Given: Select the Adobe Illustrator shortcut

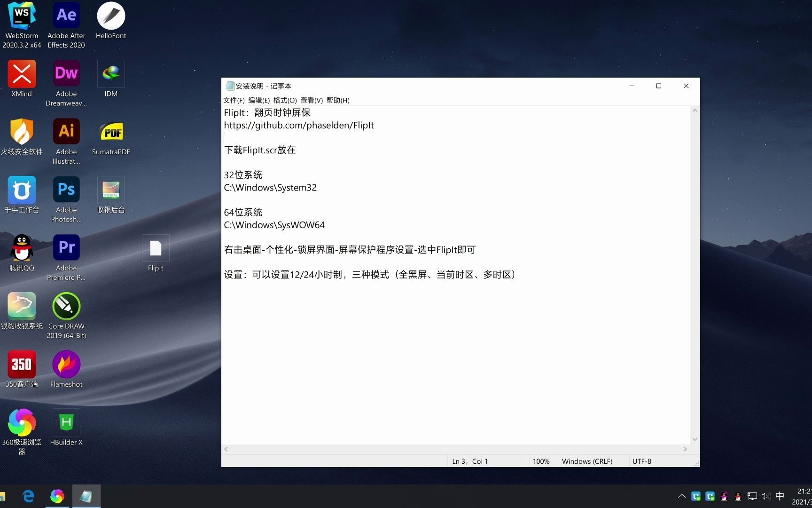Looking at the screenshot, I should (66, 142).
